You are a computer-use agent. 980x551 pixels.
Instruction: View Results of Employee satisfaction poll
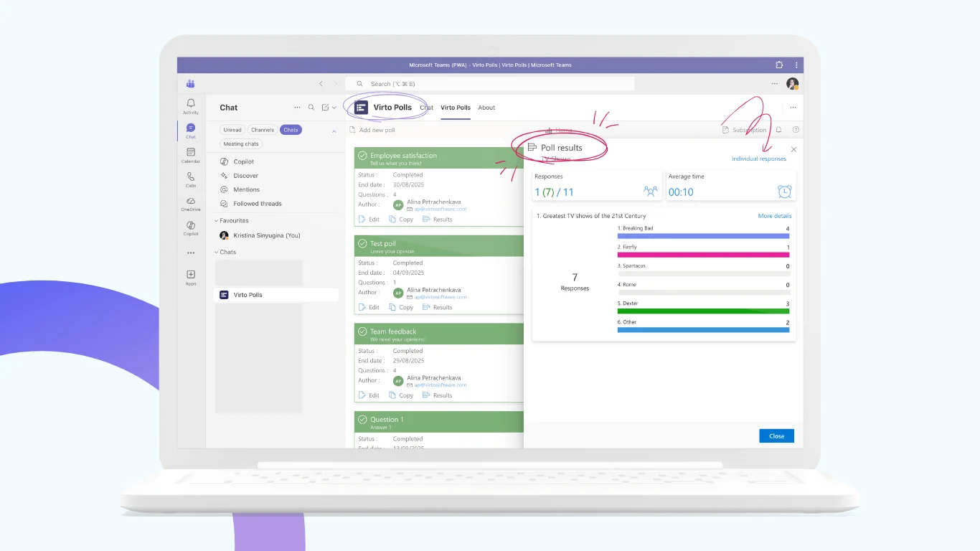pos(437,220)
